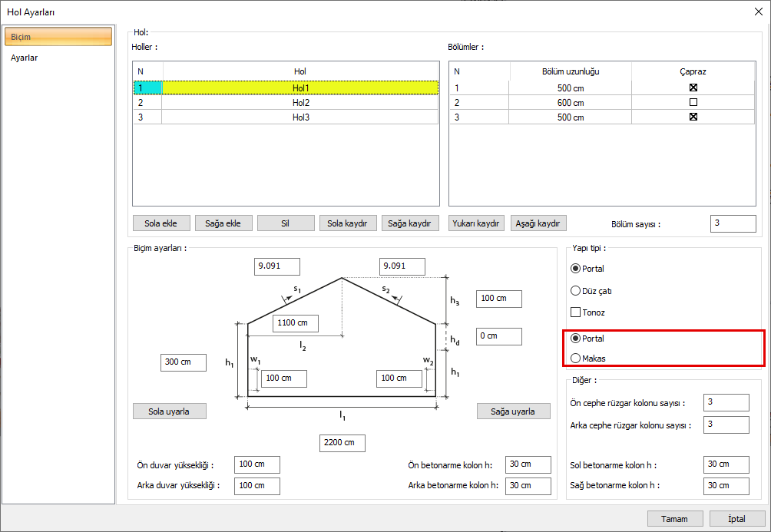Switch to the Ayarlar tab
This screenshot has width=771, height=532.
coord(25,58)
